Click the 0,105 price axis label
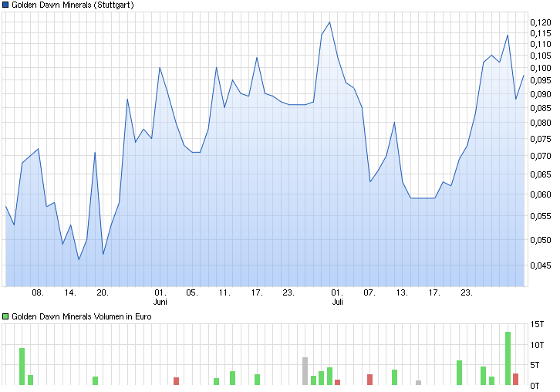The width and height of the screenshot is (560, 392). (541, 56)
